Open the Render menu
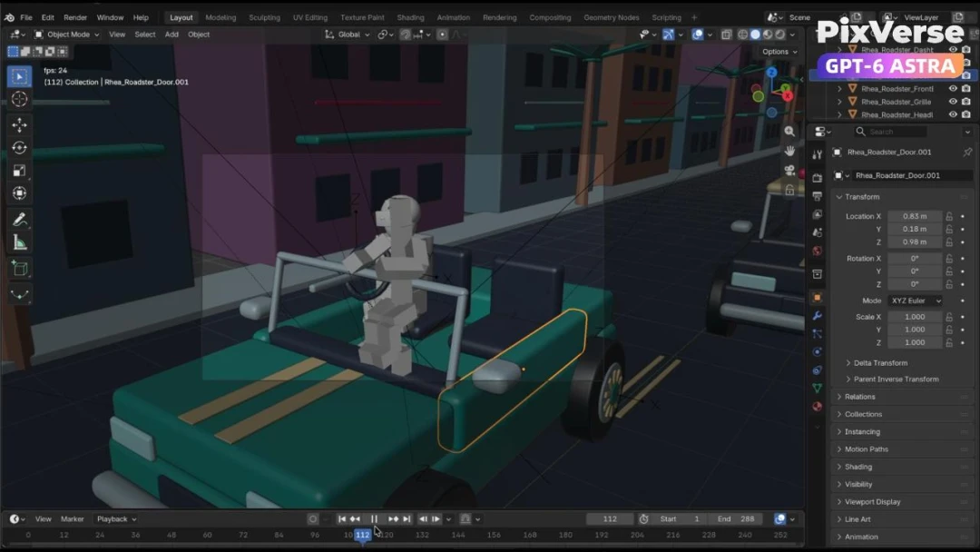980x552 pixels. tap(75, 17)
